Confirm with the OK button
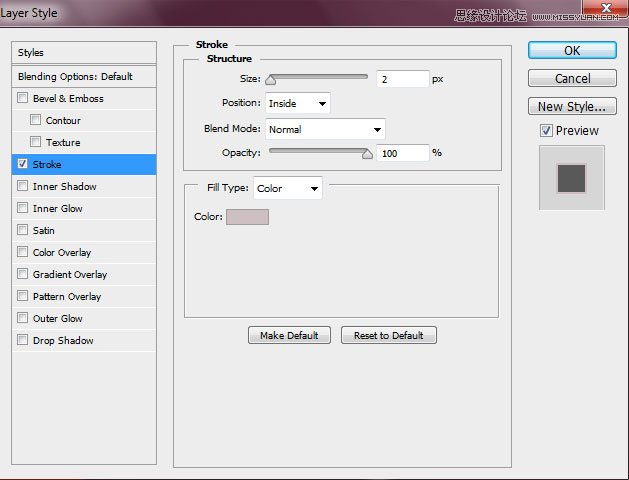The width and height of the screenshot is (629, 480). pos(572,51)
